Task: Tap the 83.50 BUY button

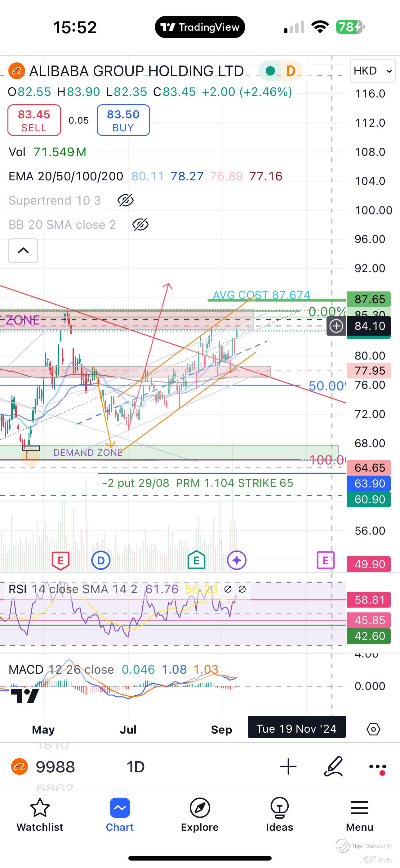Action: pos(123,120)
